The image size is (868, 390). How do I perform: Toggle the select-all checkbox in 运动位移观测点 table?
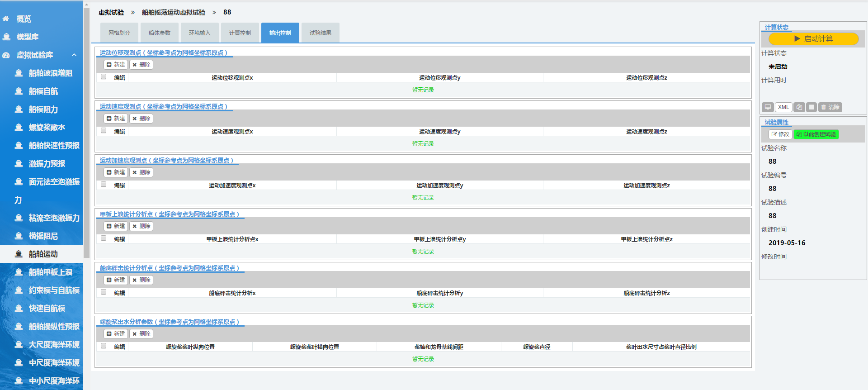(x=104, y=77)
